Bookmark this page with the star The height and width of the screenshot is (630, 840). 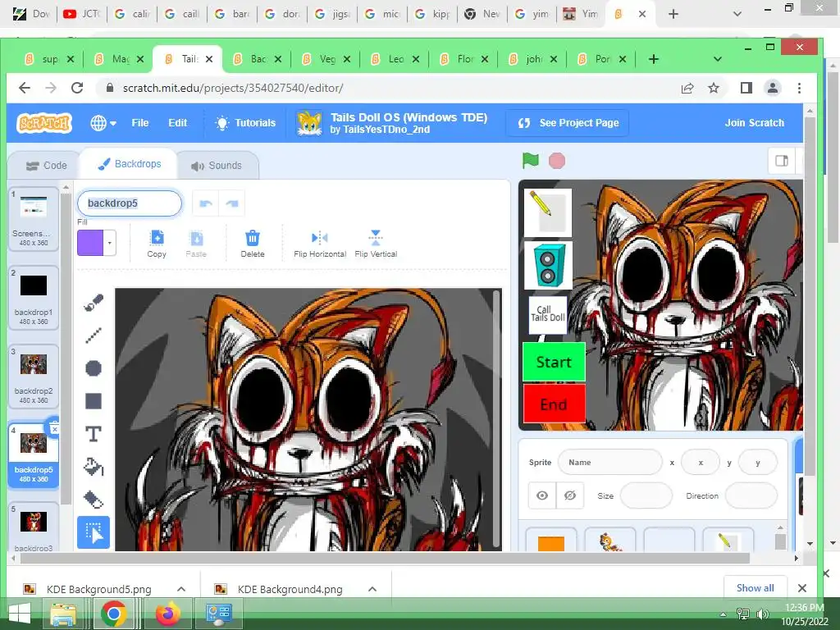[714, 88]
